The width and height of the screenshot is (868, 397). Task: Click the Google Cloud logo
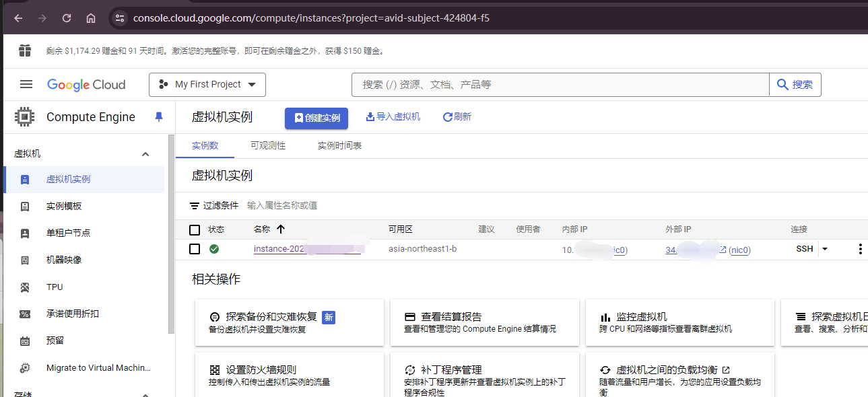point(86,85)
